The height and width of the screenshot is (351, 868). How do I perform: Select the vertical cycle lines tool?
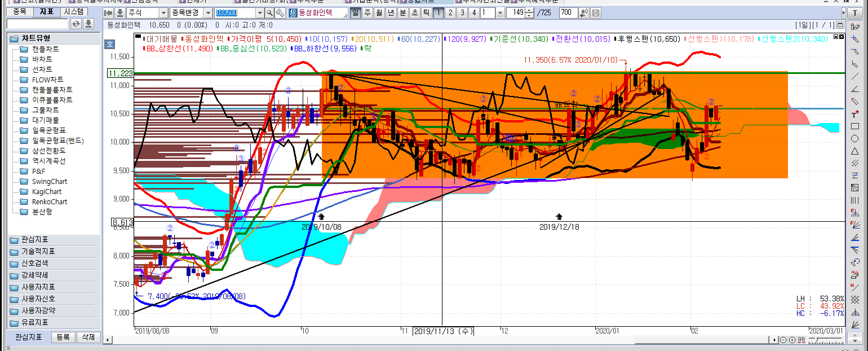coord(855,200)
